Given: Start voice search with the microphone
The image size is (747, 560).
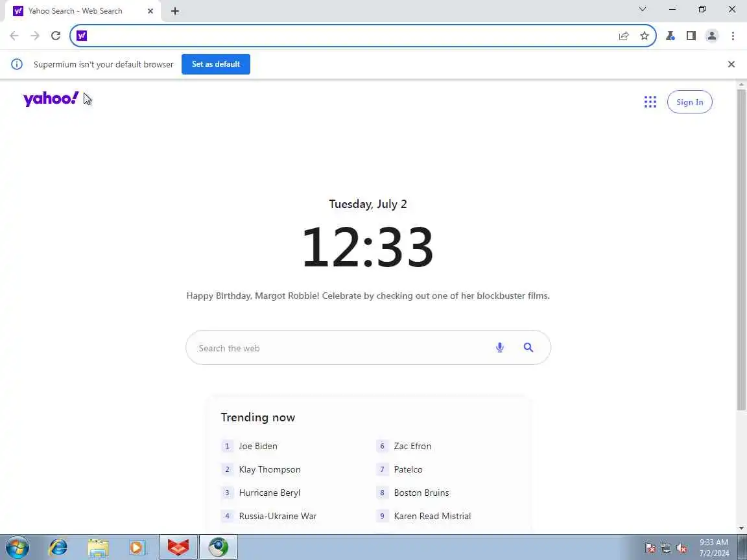Looking at the screenshot, I should pos(500,347).
